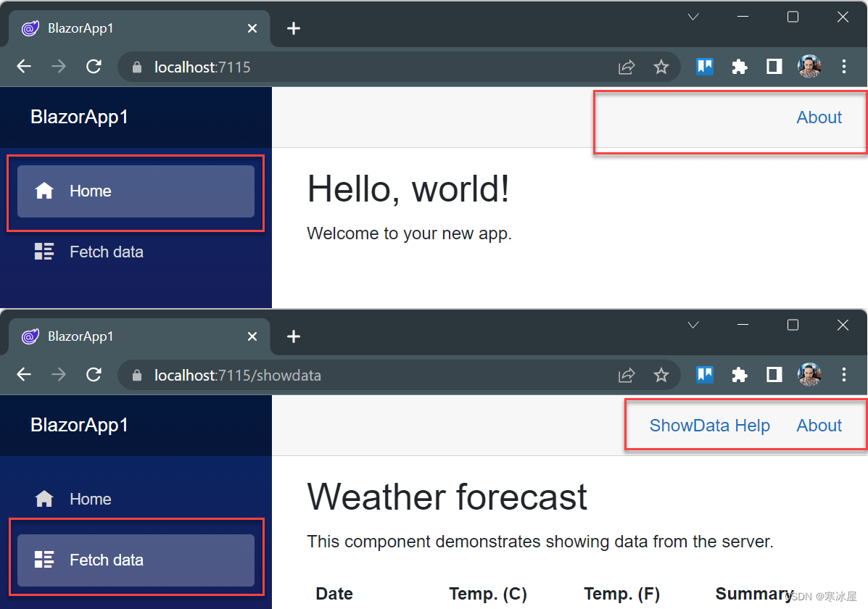Select Home nav item in bottom window
868x609 pixels.
136,499
